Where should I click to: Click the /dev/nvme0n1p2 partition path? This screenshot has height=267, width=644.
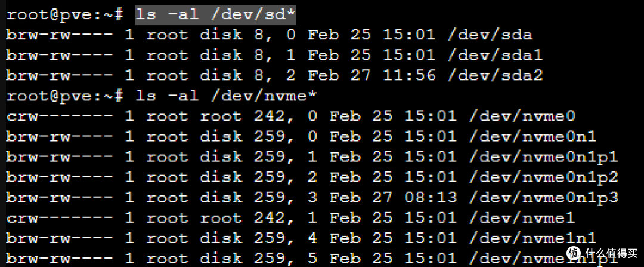click(x=543, y=177)
